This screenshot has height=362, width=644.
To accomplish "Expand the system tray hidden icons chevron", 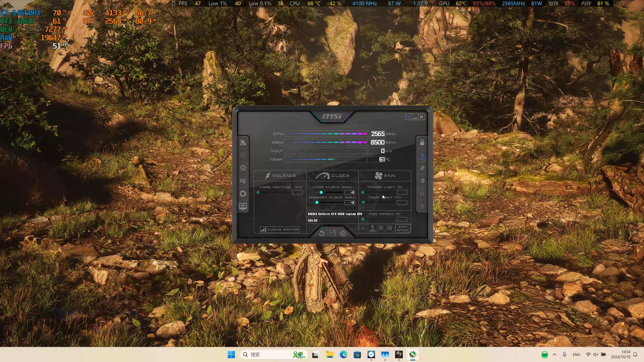I will click(x=554, y=354).
